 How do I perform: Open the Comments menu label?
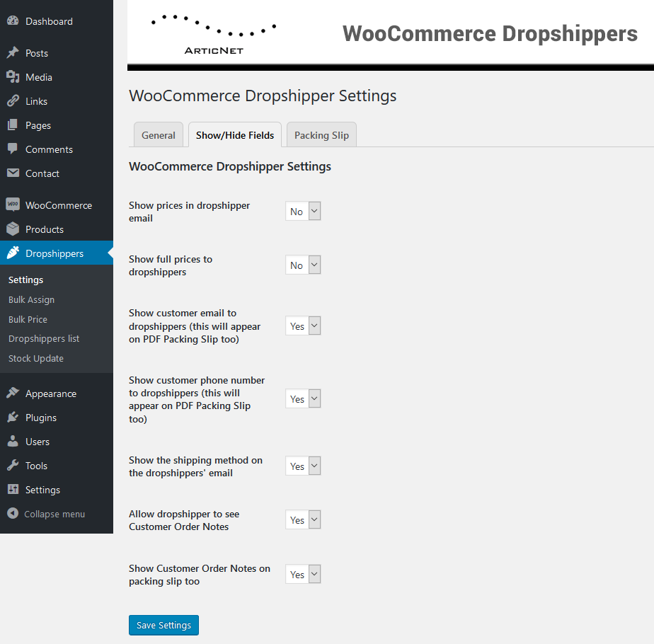[x=50, y=149]
